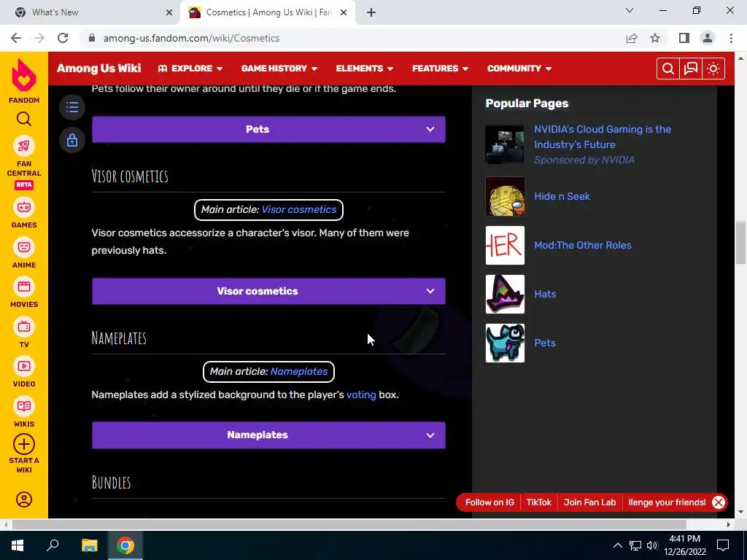Open the user profile icon in sidebar
The image size is (747, 560).
(x=24, y=499)
